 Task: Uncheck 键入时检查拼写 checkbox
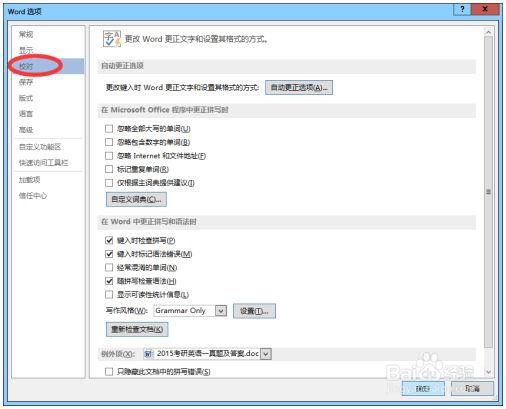coord(109,240)
